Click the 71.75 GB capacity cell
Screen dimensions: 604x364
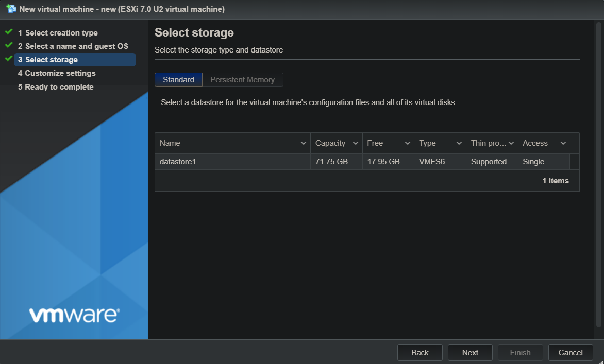[337, 162]
